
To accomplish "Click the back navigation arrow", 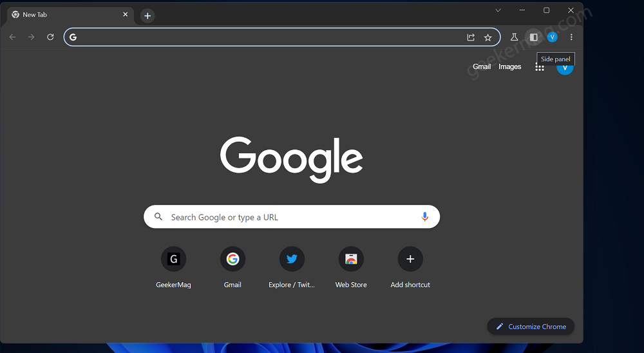I will coord(12,37).
